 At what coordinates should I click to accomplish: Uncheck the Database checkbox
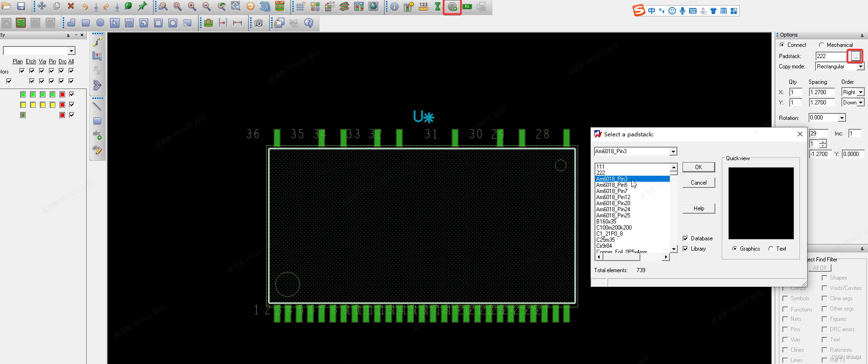(x=685, y=238)
